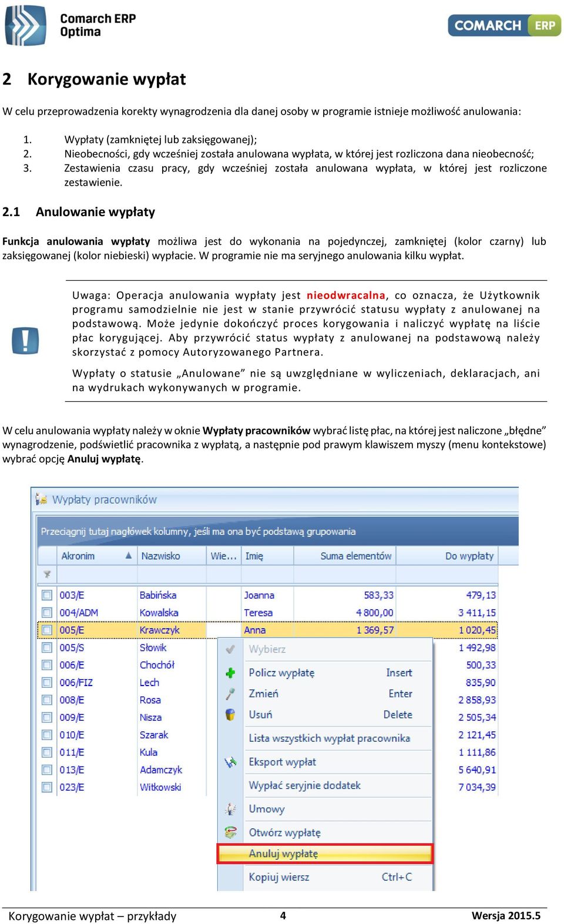Click the Comarch ERP Optima logo icon
The image size is (564, 924).
(25, 25)
